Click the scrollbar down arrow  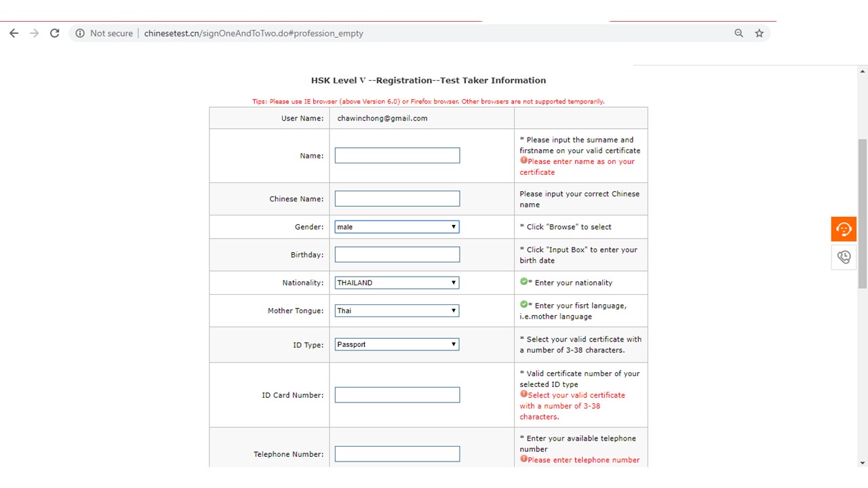(x=863, y=463)
